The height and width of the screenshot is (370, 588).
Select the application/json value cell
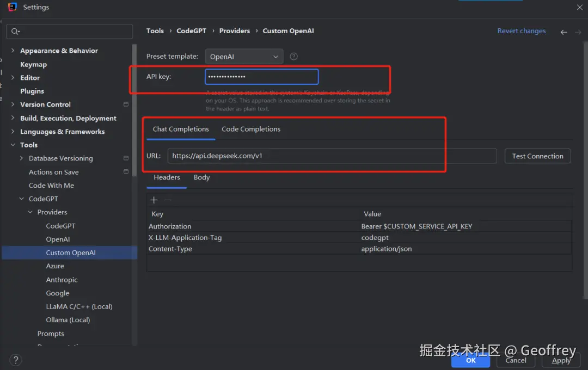[x=465, y=249]
